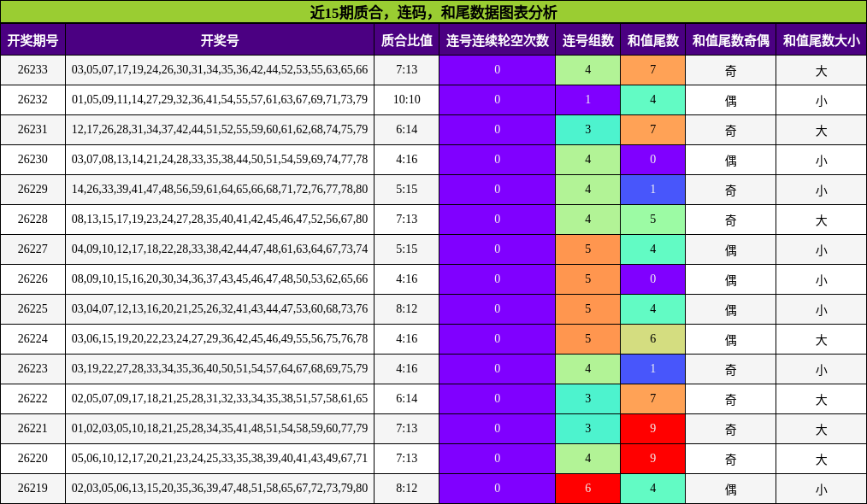Click the yellow 和值尾数 cell 6 in row 26224

pos(652,338)
